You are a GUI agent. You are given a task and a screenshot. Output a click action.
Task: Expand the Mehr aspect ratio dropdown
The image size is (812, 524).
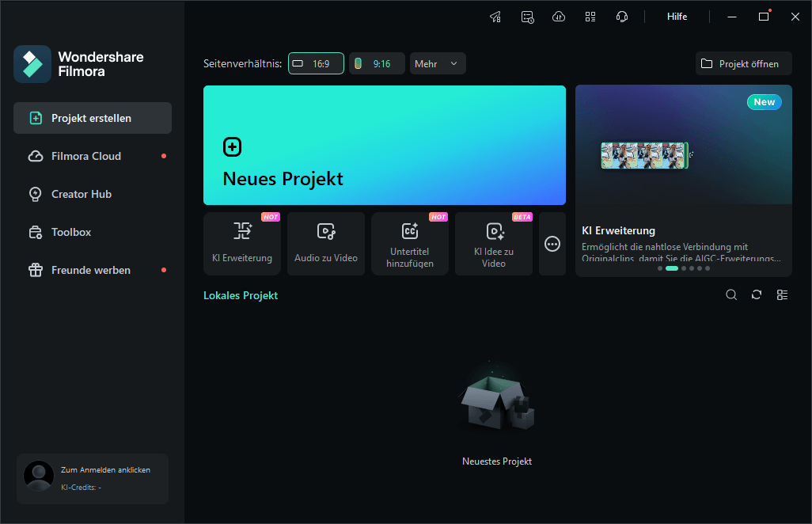[x=438, y=63]
